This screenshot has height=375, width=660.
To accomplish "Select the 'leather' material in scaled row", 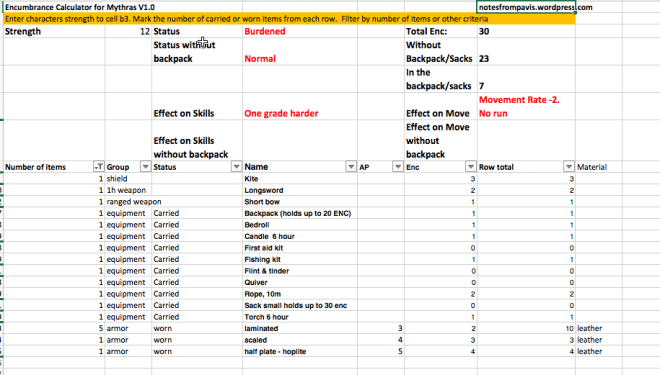I will coord(599,340).
